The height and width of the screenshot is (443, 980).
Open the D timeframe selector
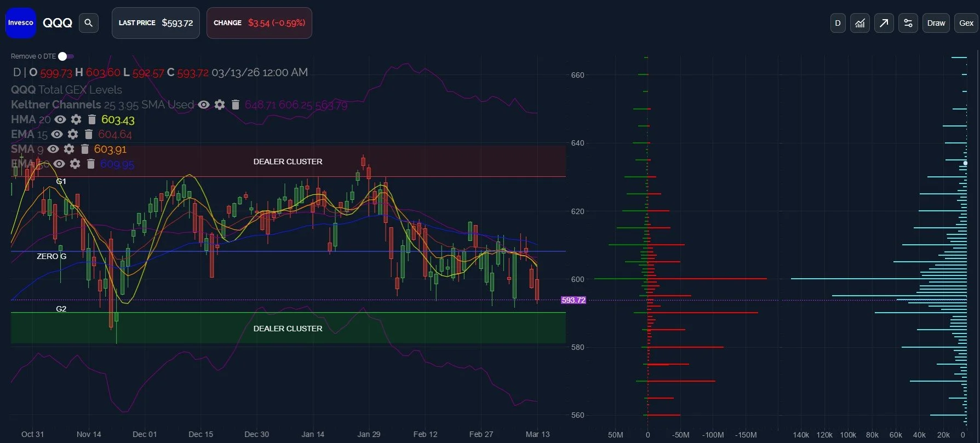(838, 23)
